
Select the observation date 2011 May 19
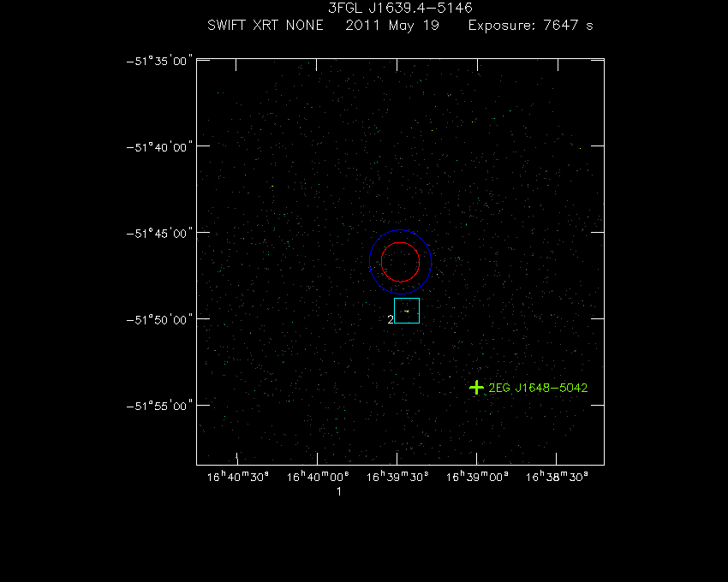(x=392, y=26)
